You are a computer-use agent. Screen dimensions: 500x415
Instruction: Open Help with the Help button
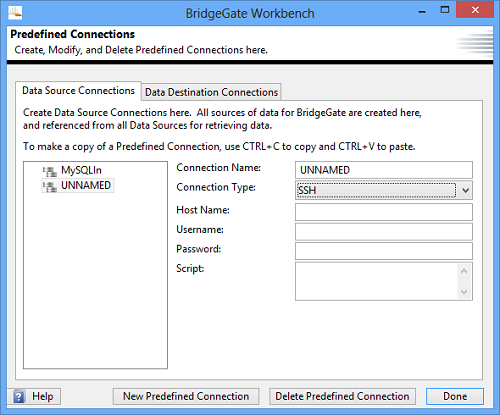[x=34, y=396]
